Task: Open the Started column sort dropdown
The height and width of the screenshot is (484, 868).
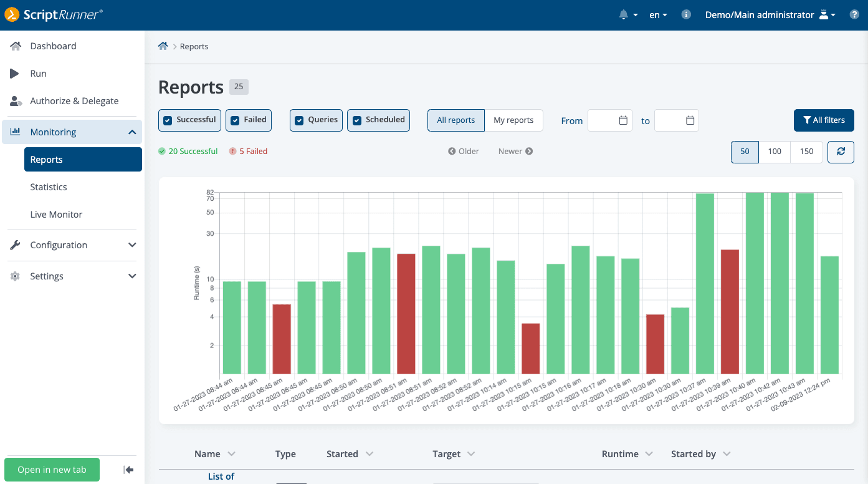Action: (370, 453)
